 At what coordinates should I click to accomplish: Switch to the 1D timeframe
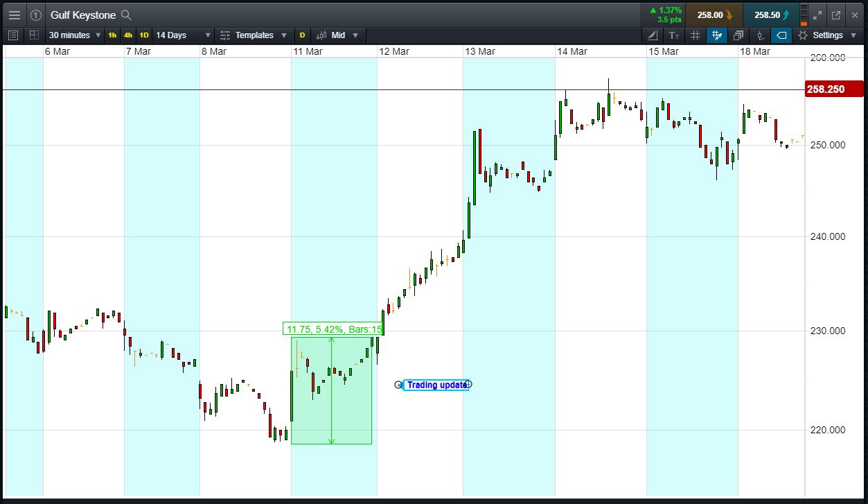pyautogui.click(x=144, y=35)
